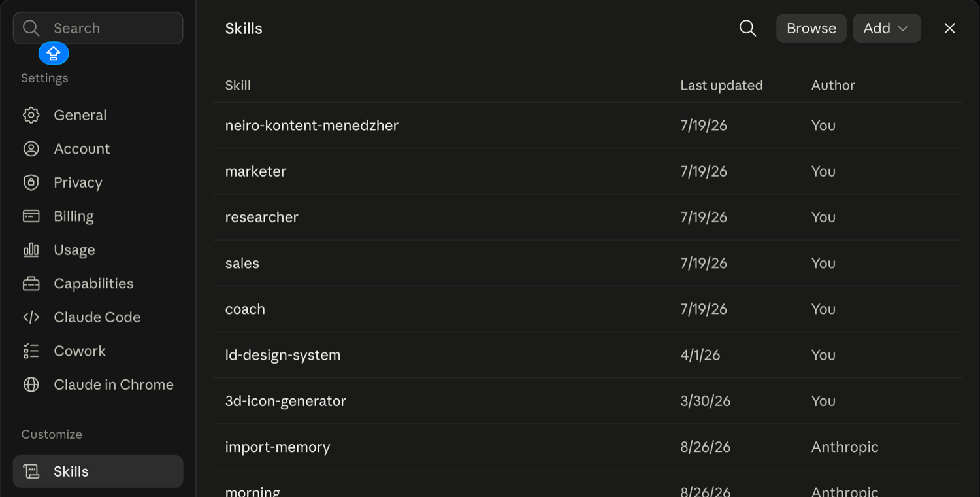Focus the sidebar Search field
The image size is (980, 497).
click(98, 28)
